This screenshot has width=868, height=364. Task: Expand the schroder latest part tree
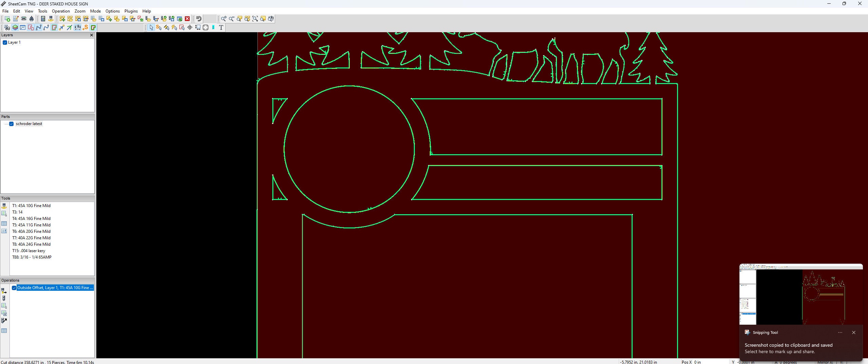(7, 124)
